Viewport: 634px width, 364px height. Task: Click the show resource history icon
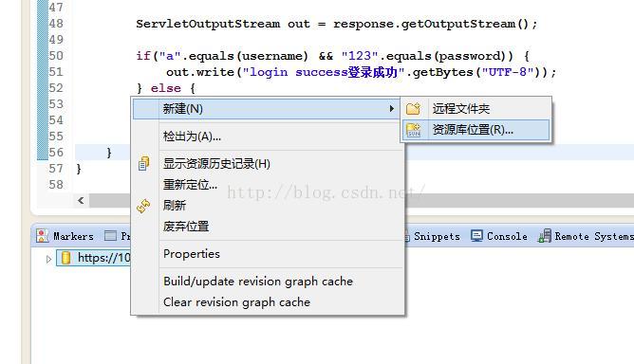tap(143, 164)
